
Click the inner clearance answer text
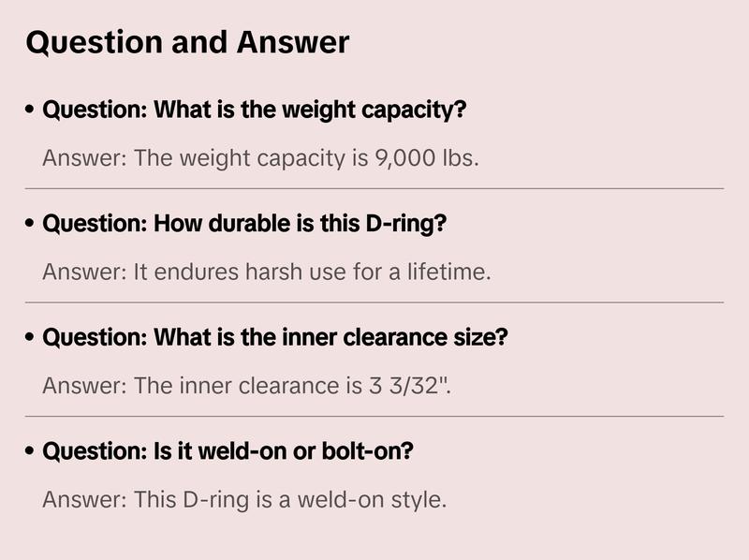pos(247,385)
